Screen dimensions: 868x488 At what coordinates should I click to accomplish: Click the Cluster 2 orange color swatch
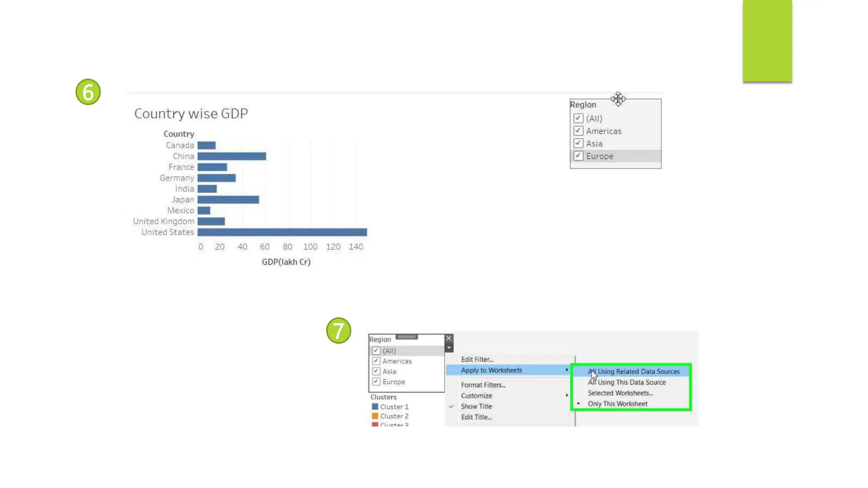click(375, 416)
